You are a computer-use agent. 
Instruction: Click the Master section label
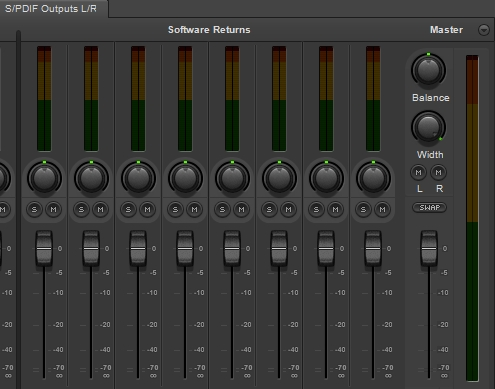[446, 30]
